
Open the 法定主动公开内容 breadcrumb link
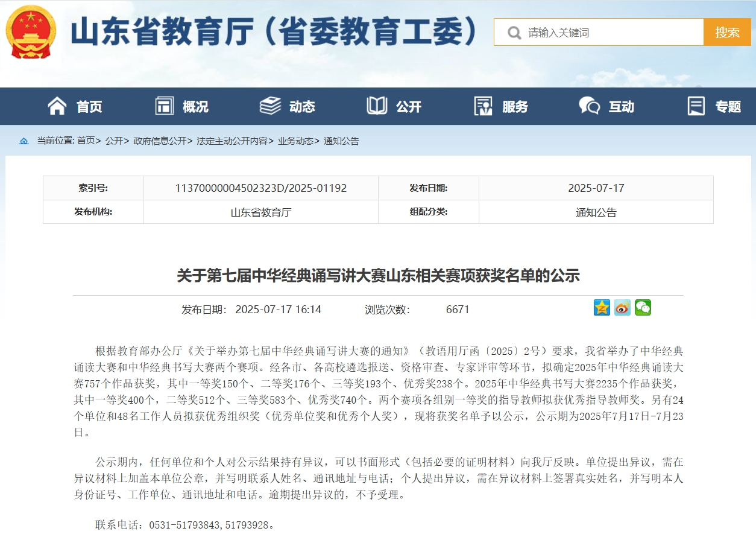click(232, 141)
